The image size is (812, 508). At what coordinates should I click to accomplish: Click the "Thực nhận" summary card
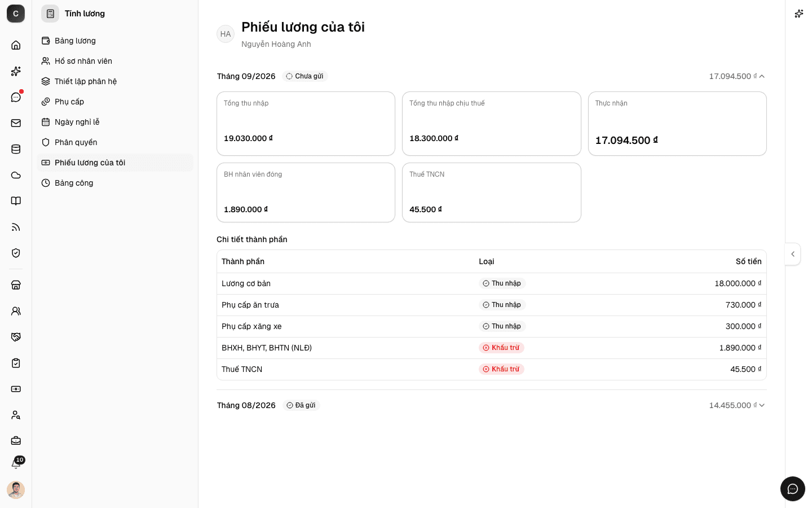pyautogui.click(x=677, y=124)
